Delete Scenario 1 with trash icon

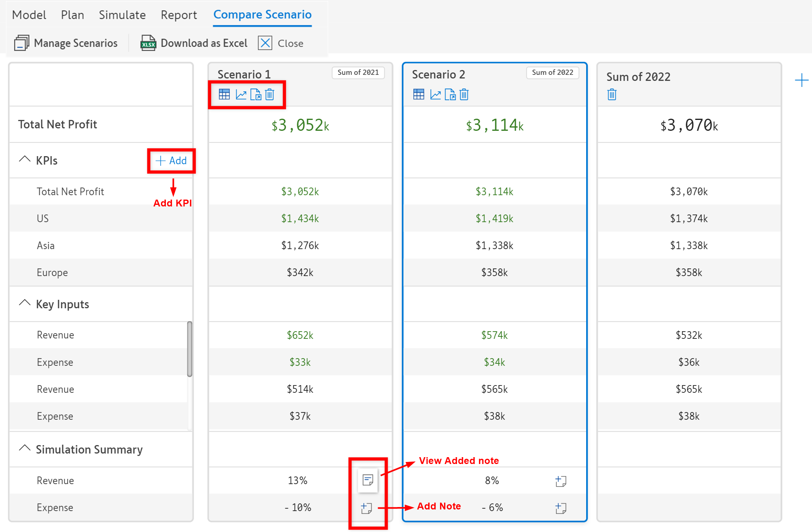click(270, 95)
